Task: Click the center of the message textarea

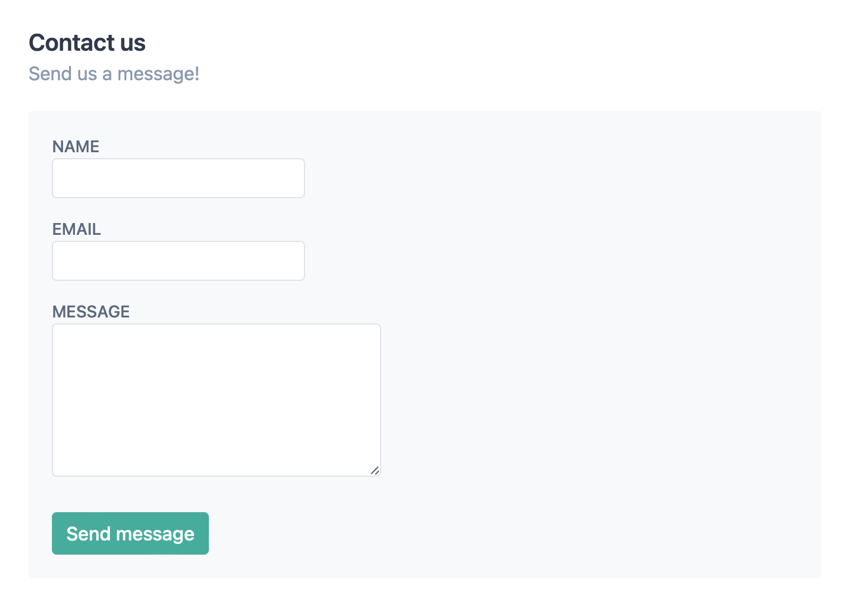Action: (216, 399)
